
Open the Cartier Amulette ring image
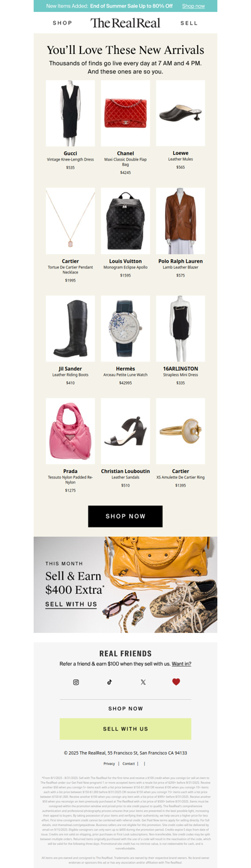[x=181, y=431]
